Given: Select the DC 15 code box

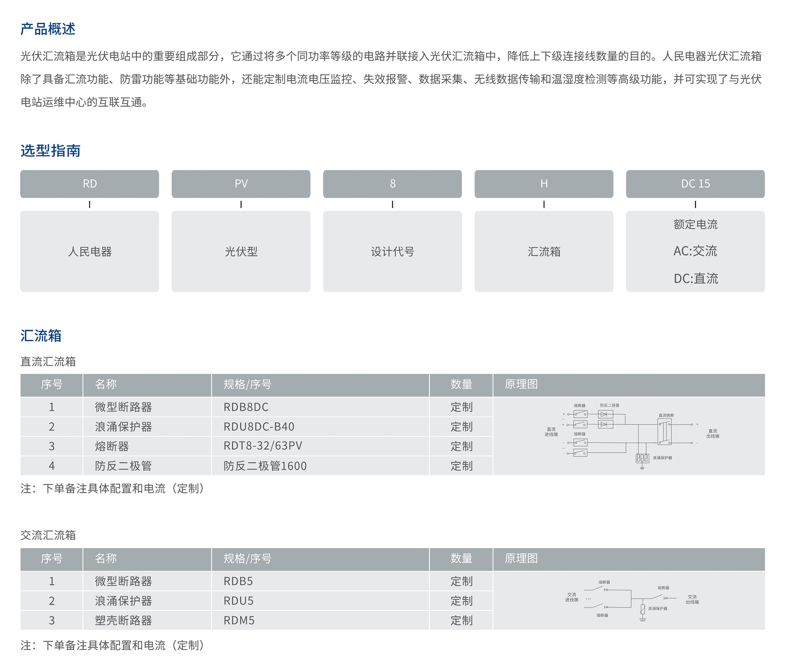Looking at the screenshot, I should point(696,184).
